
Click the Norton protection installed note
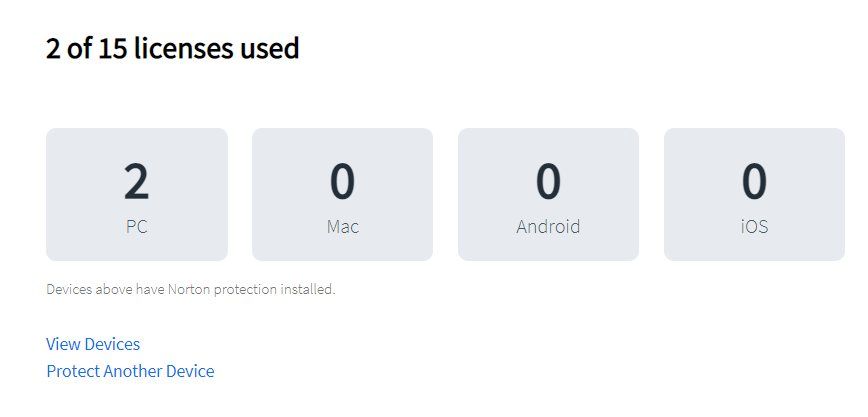(190, 290)
